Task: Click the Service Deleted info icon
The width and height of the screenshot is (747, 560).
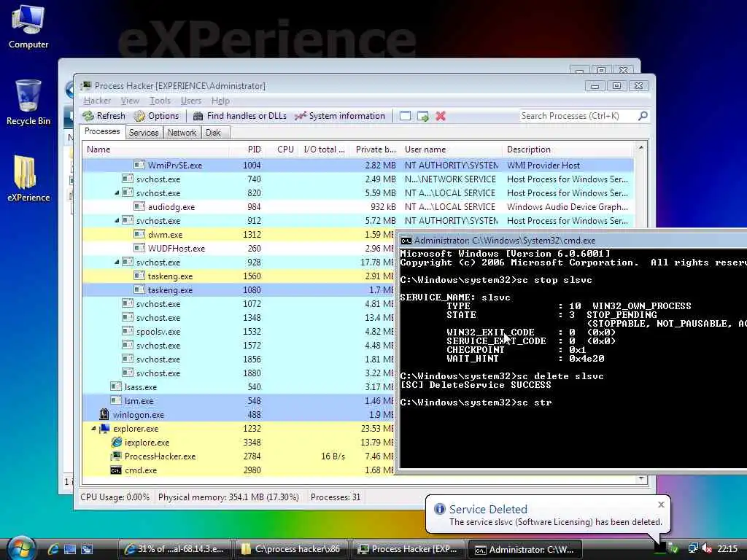Action: click(x=439, y=509)
